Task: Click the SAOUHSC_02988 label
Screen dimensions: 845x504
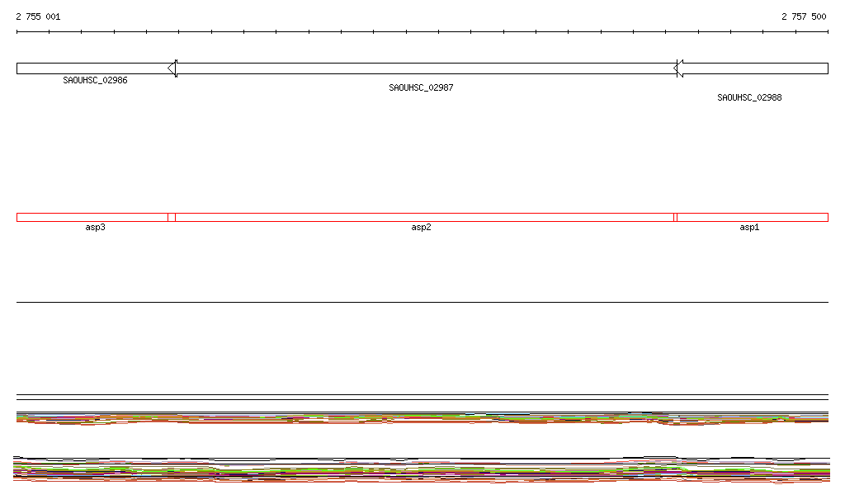Action: point(749,97)
